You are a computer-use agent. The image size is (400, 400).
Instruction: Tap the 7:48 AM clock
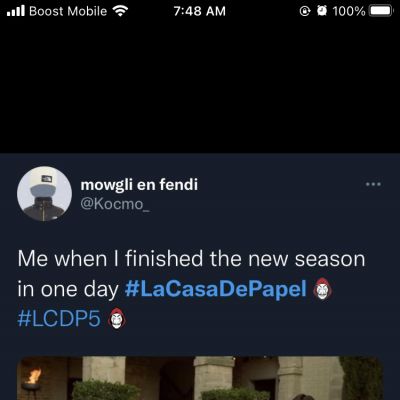(x=200, y=11)
